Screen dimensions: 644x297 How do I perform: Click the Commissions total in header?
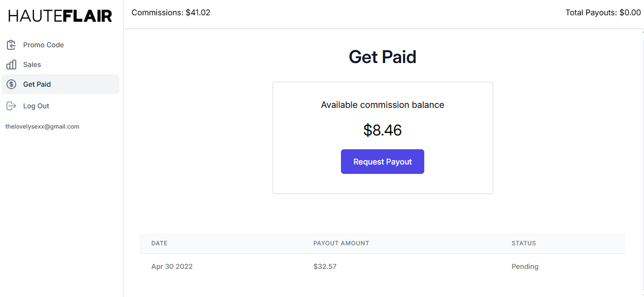[x=171, y=13]
